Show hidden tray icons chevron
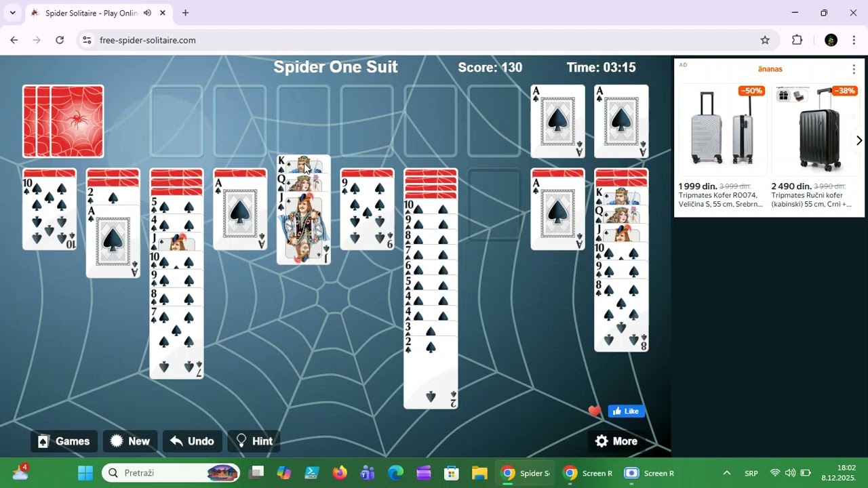This screenshot has height=488, width=868. pos(727,473)
